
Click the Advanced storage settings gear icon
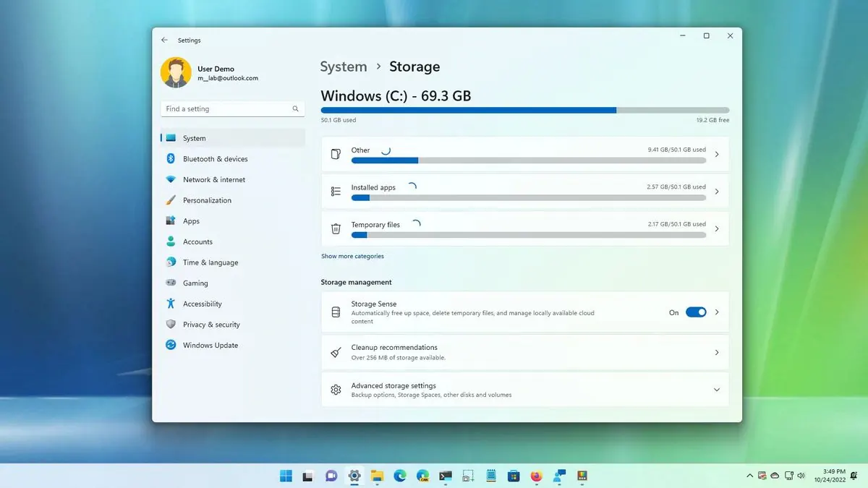[x=335, y=389]
